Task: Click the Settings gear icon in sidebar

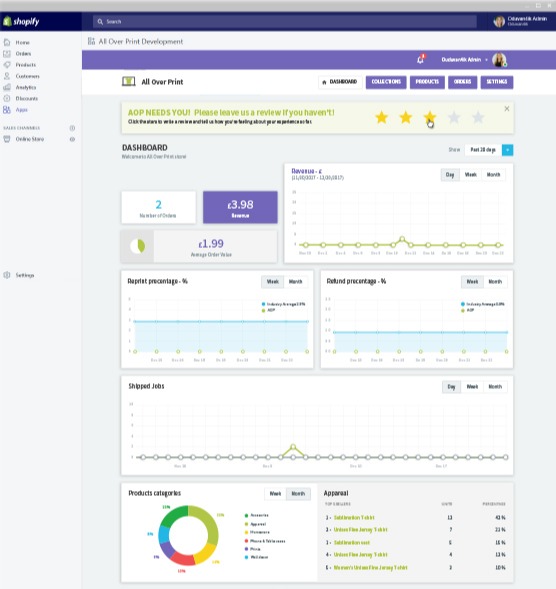Action: click(7, 275)
